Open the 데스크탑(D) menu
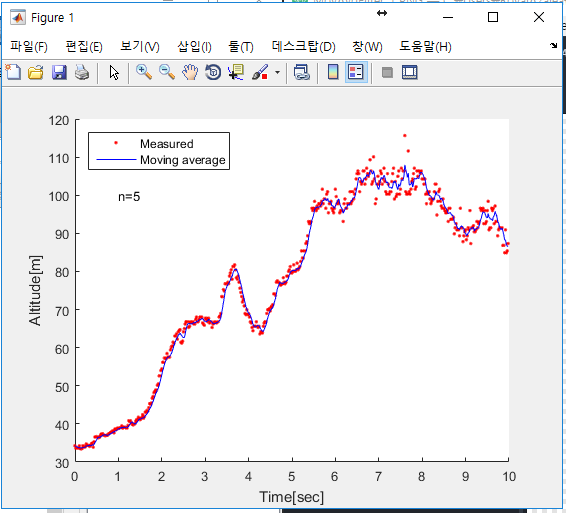Viewport: 566px width, 513px height. point(304,46)
